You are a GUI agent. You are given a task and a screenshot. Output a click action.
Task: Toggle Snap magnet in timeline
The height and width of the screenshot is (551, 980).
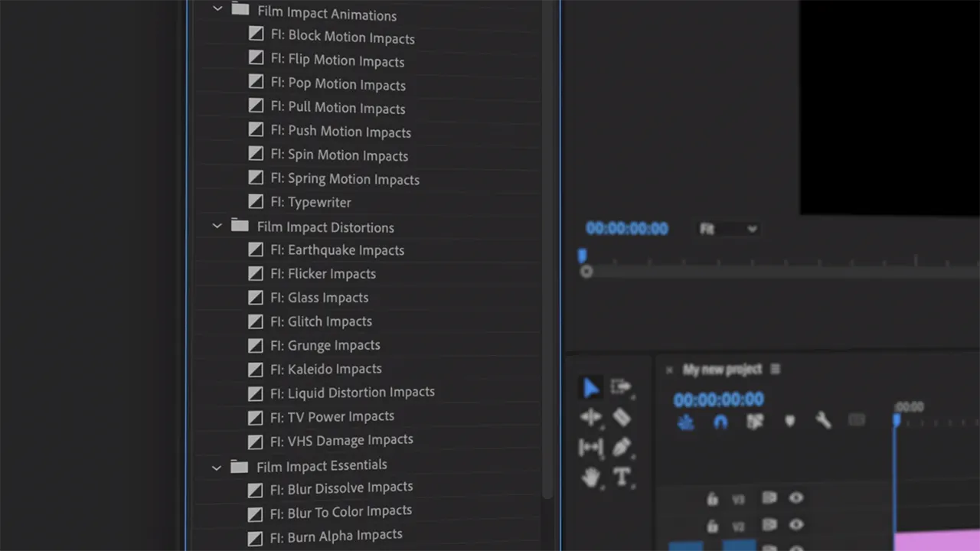[x=720, y=422]
